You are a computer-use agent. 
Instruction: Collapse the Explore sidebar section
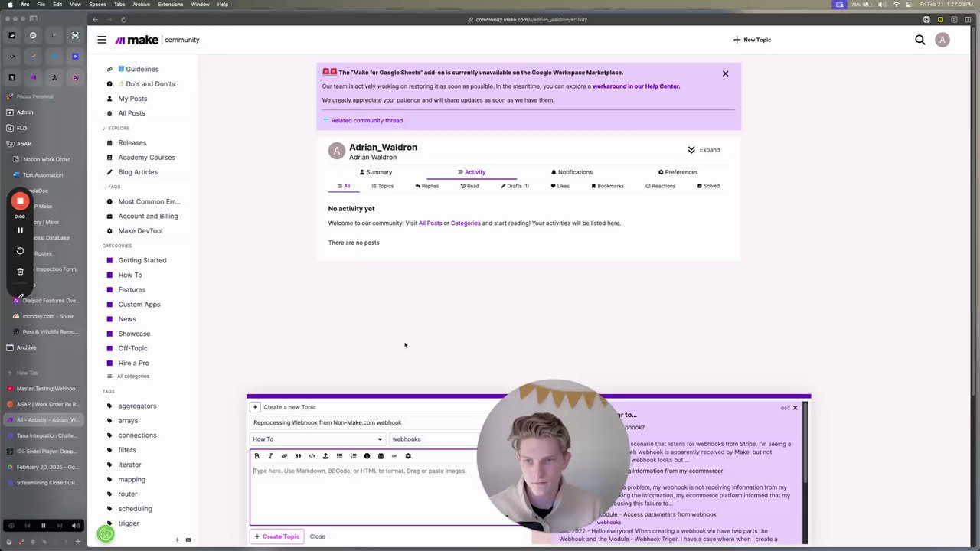point(116,128)
